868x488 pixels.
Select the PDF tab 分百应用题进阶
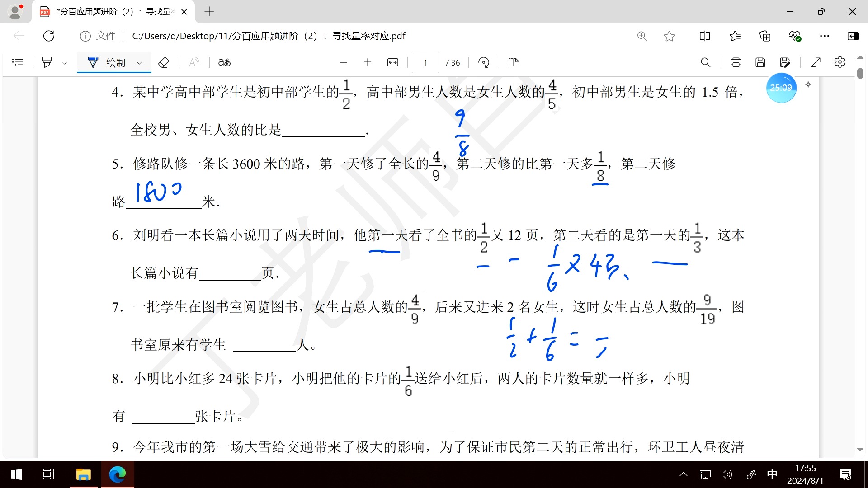(113, 12)
